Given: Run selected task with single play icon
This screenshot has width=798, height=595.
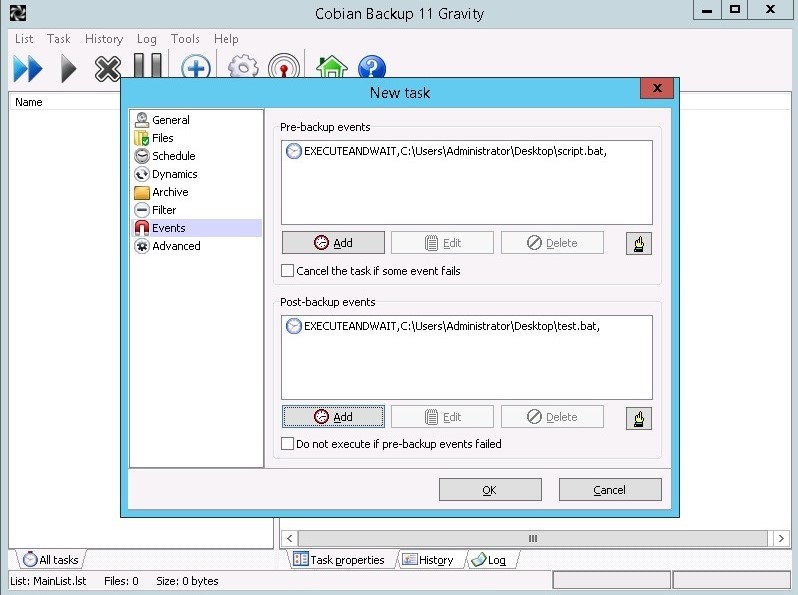Looking at the screenshot, I should click(x=68, y=68).
